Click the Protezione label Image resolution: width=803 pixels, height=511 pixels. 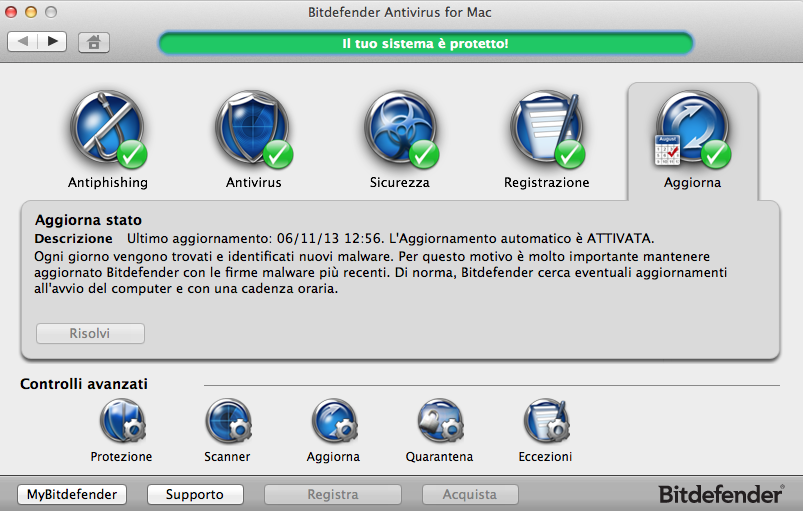121,456
